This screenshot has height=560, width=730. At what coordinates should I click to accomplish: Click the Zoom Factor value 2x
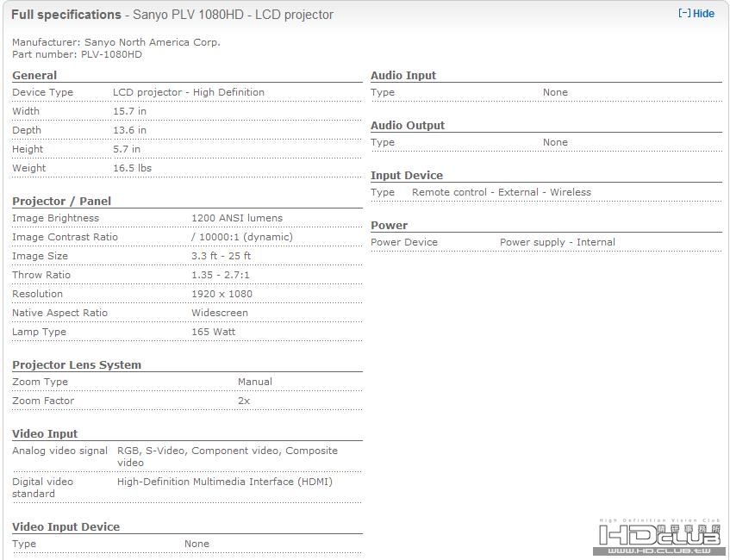244,401
